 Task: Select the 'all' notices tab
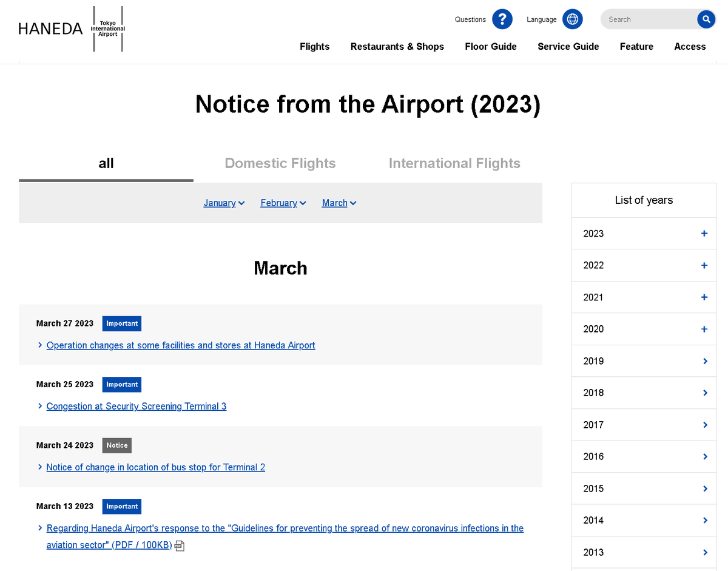[x=106, y=164]
